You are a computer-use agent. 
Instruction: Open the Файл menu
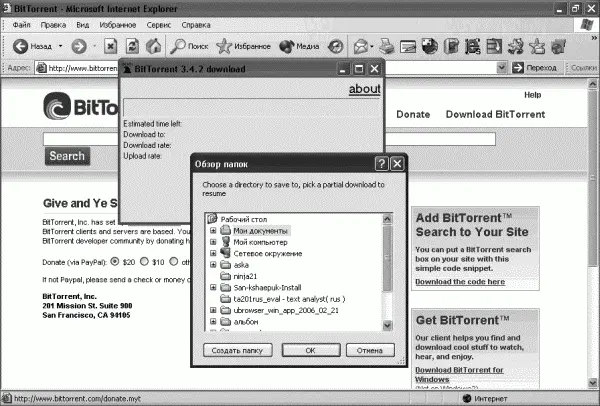click(x=21, y=25)
